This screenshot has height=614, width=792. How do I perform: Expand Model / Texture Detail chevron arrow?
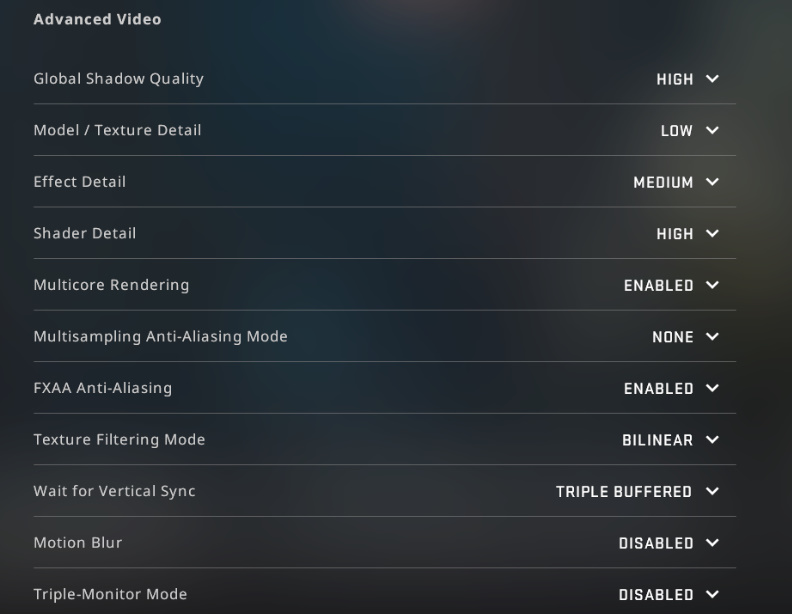pyautogui.click(x=712, y=130)
